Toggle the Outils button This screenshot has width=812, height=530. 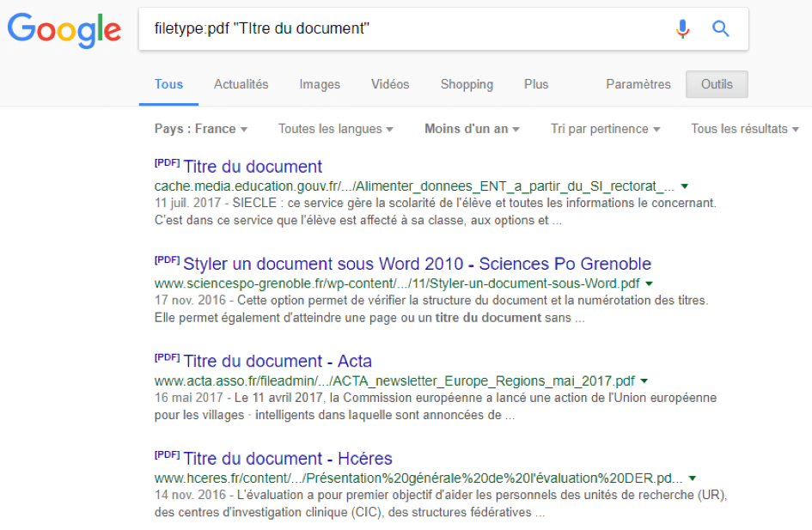tap(717, 84)
